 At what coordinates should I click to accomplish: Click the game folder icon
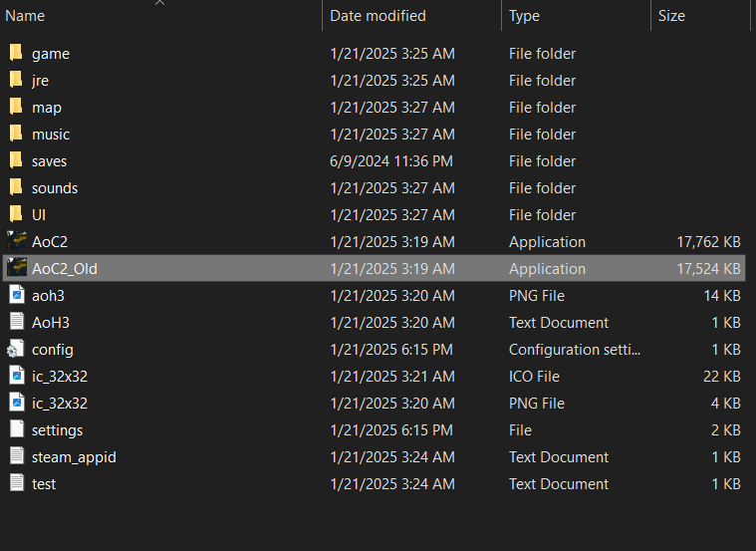coord(16,53)
